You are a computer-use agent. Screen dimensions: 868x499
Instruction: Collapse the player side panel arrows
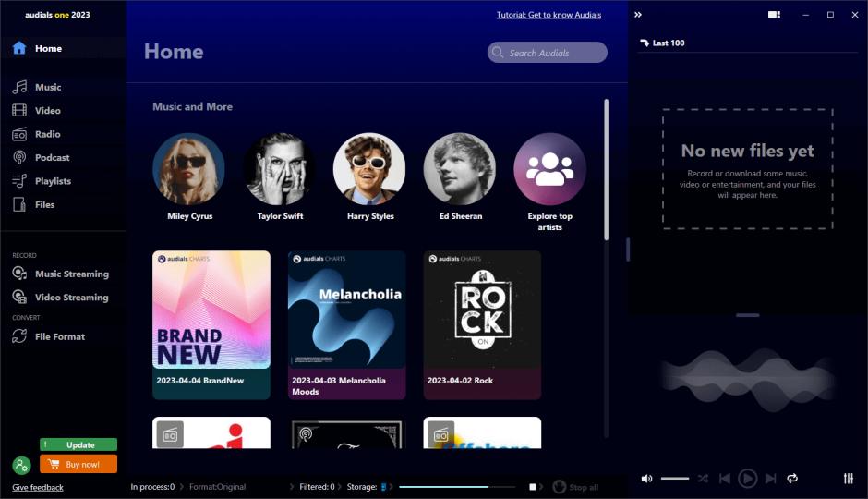click(638, 15)
